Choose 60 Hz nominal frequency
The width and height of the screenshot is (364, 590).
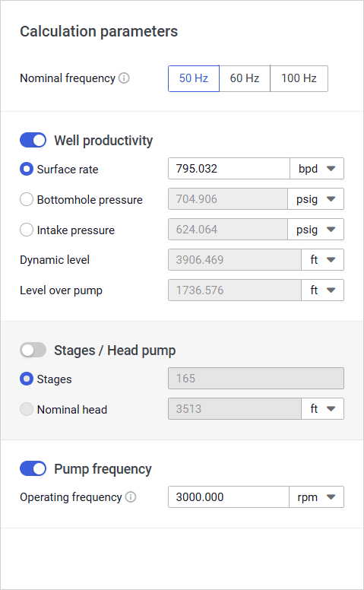click(245, 78)
